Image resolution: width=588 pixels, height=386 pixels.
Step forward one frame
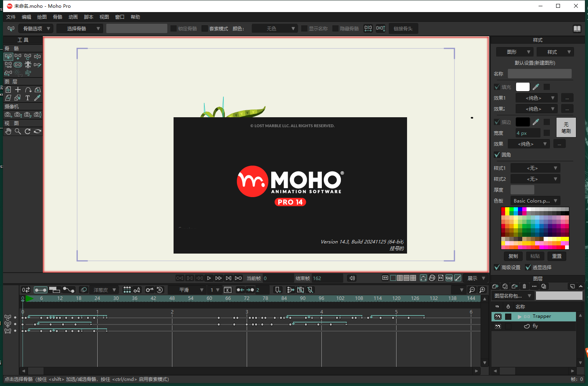(219, 278)
